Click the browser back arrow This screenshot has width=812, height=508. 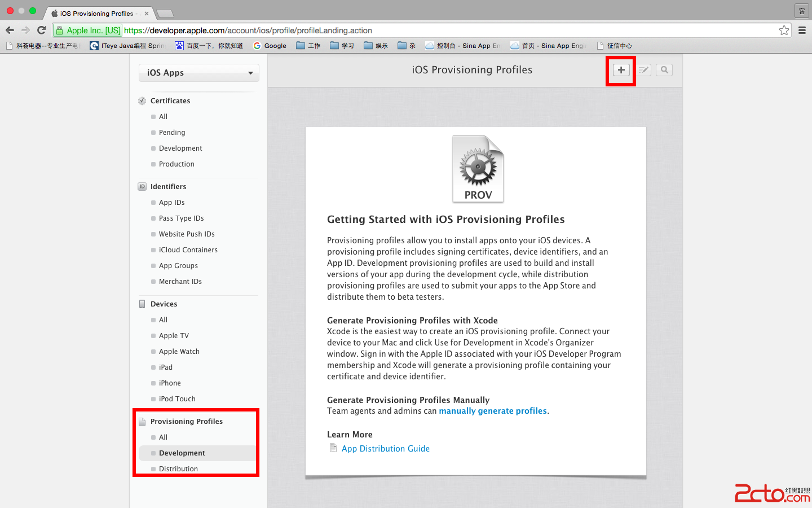(x=10, y=30)
